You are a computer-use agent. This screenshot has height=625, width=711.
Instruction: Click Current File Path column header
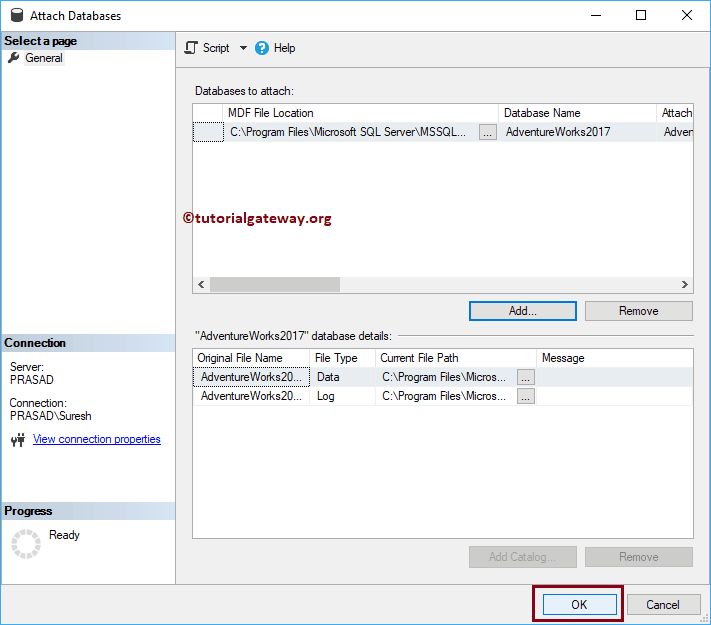click(456, 358)
